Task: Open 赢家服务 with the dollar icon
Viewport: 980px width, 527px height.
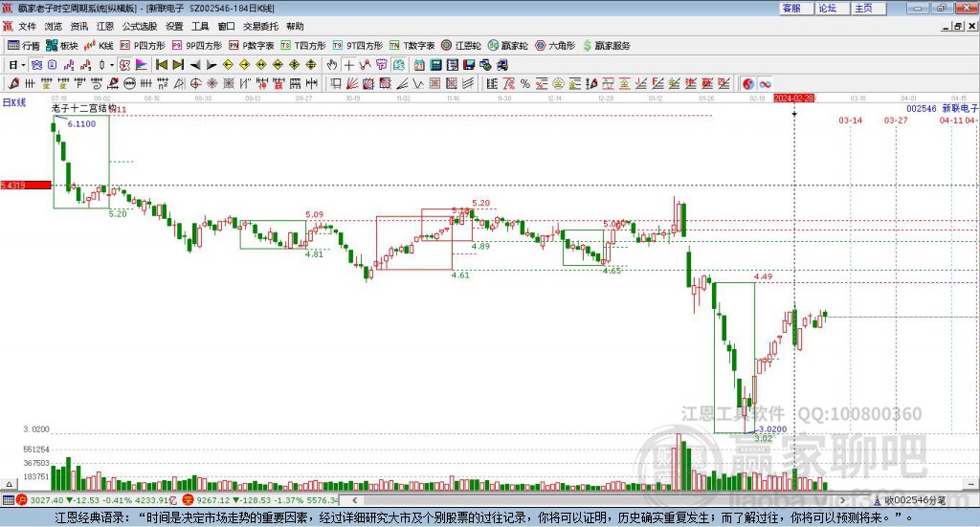Action: coord(606,46)
